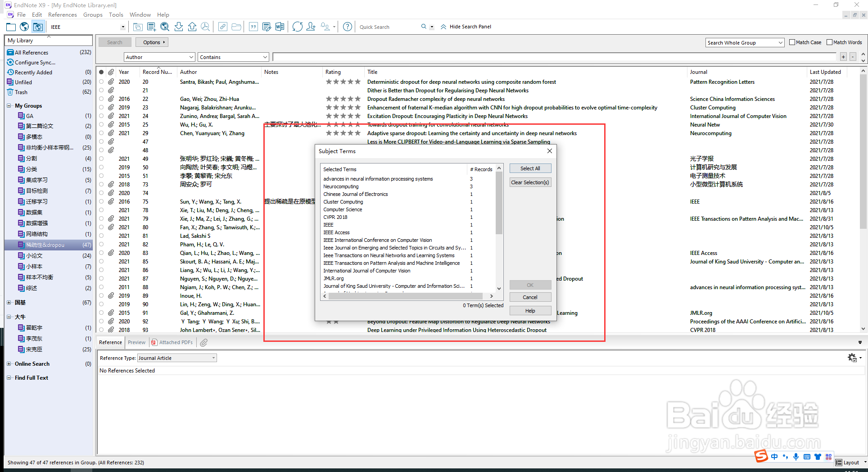The width and height of the screenshot is (868, 472).
Task: Click the gear settings icon in reference panel
Action: point(852,358)
